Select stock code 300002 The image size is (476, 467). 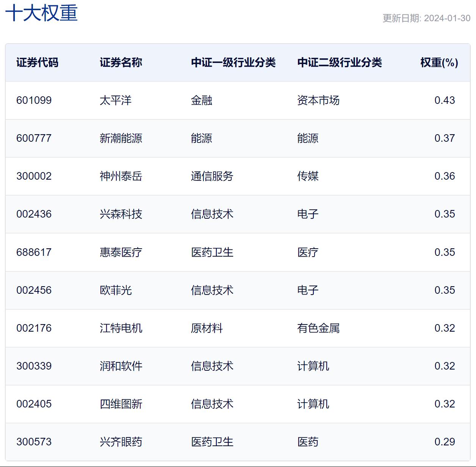(34, 176)
